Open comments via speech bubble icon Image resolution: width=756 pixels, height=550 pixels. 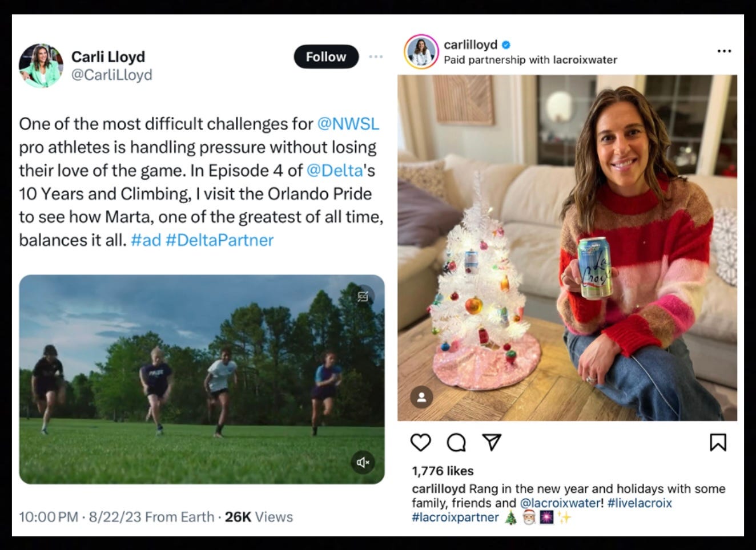coord(456,442)
